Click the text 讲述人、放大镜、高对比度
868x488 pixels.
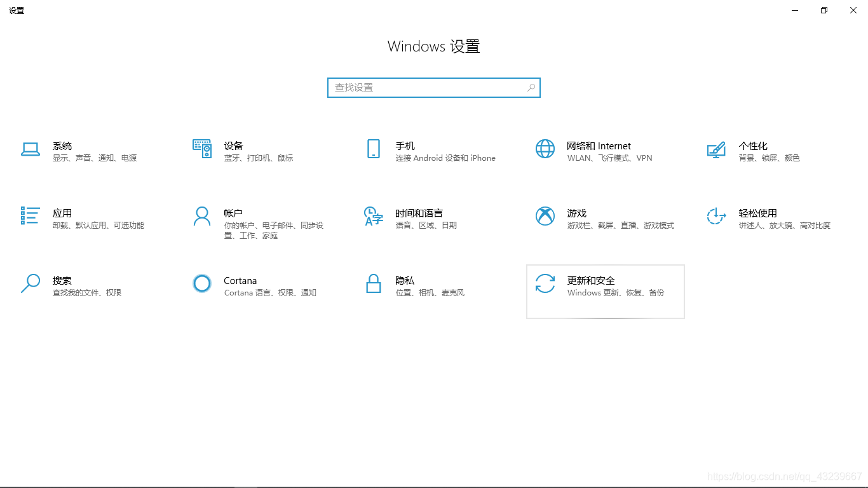785,226
